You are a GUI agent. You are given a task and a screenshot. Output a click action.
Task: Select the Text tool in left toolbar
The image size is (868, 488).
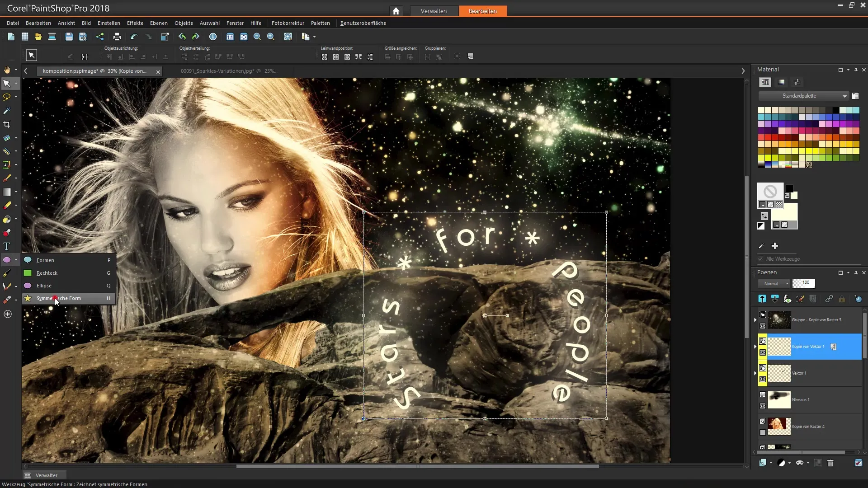click(x=7, y=247)
